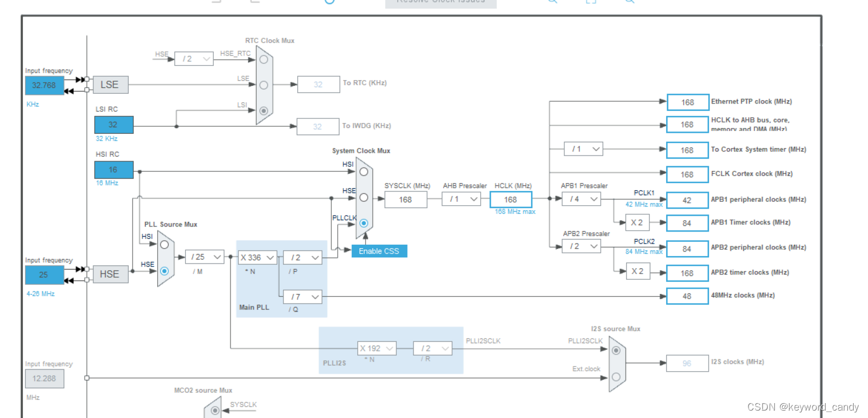Click the Ethernet PTP clock value field
The width and height of the screenshot is (868, 418).
pyautogui.click(x=688, y=102)
